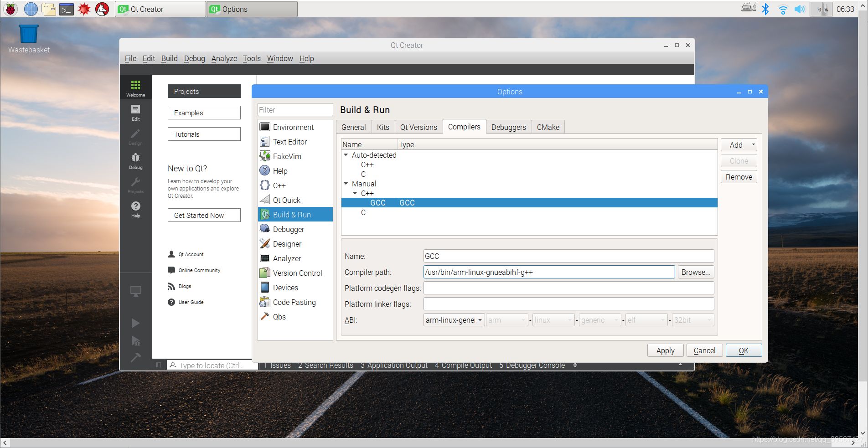
Task: Click the Start Debugging button in the sidebar
Action: click(135, 340)
